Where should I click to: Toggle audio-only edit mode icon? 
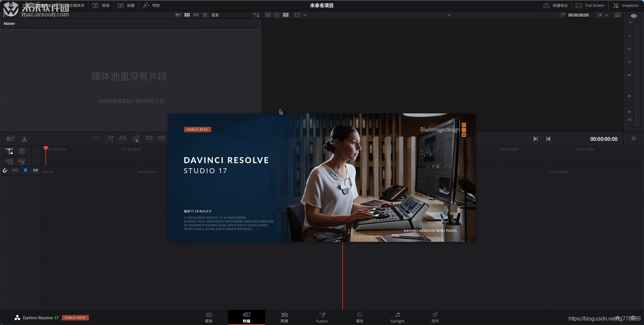point(21,161)
